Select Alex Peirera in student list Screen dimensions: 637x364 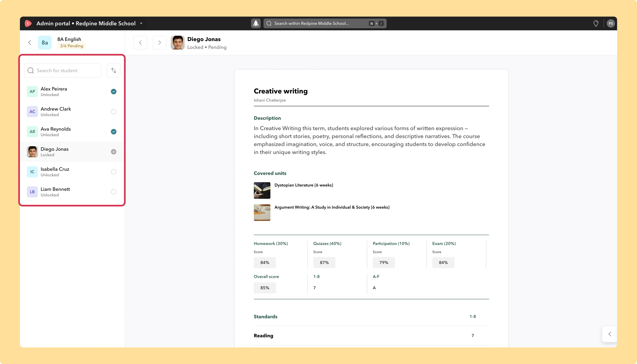coord(72,92)
